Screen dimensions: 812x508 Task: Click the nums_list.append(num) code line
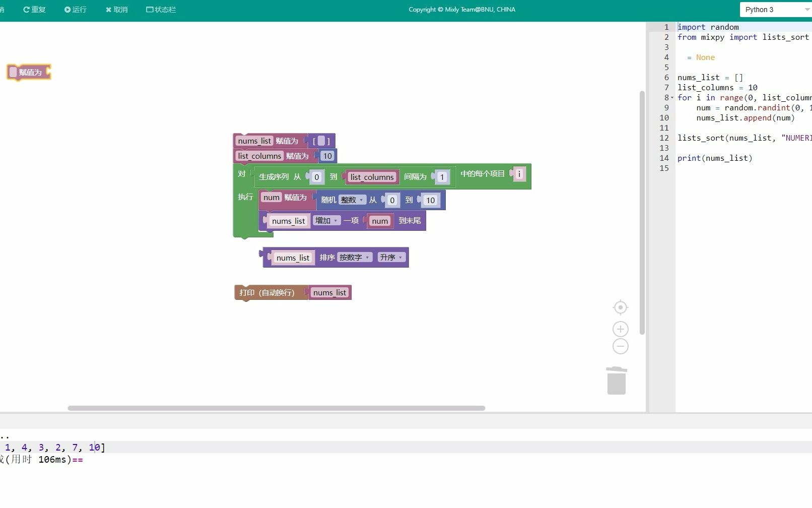(x=746, y=118)
